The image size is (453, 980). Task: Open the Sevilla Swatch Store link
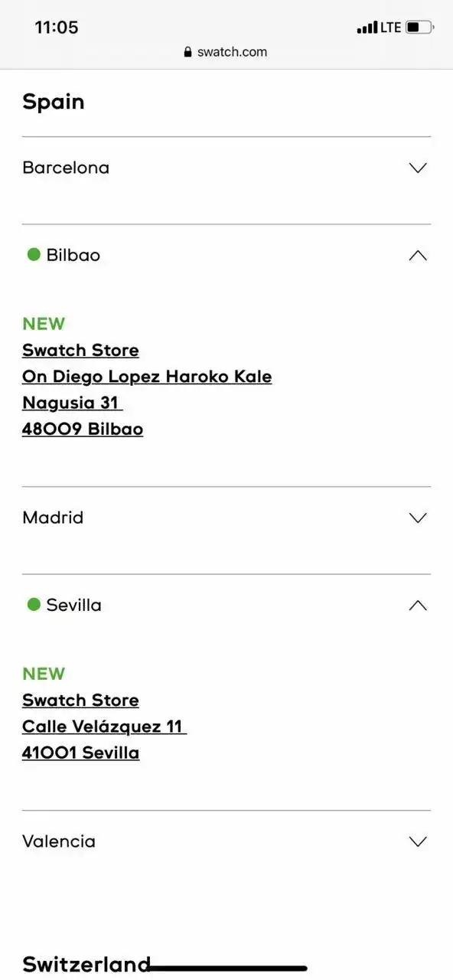pyautogui.click(x=80, y=701)
